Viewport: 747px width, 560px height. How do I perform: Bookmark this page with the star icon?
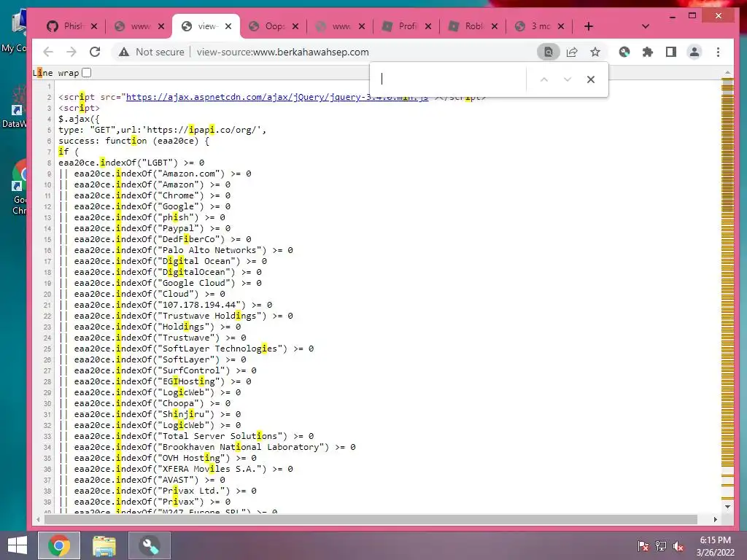click(595, 52)
